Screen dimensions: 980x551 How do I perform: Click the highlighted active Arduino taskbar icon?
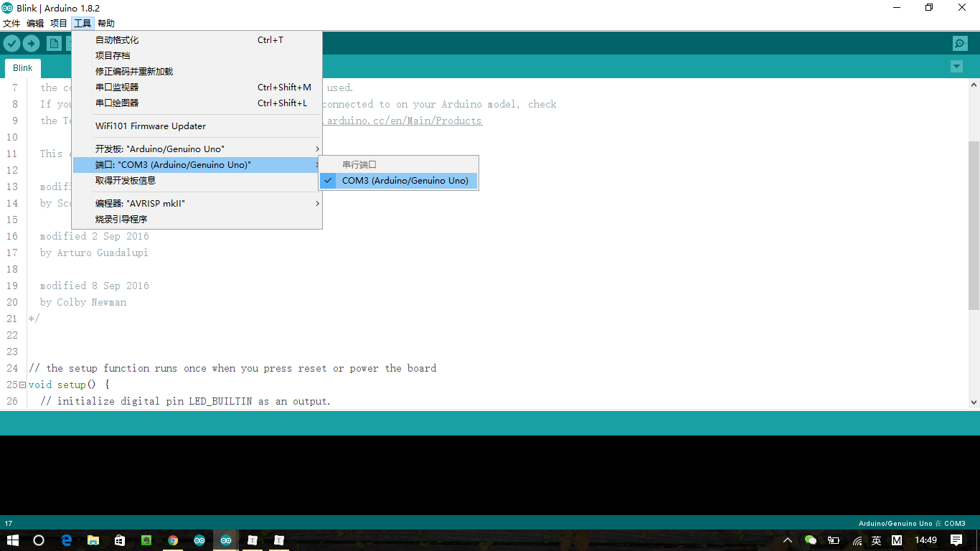[226, 540]
